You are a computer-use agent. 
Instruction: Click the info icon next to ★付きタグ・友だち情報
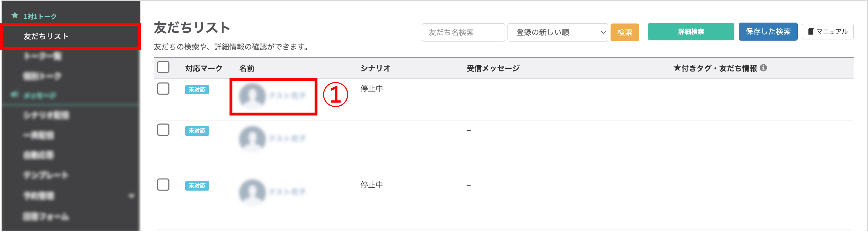tap(763, 68)
